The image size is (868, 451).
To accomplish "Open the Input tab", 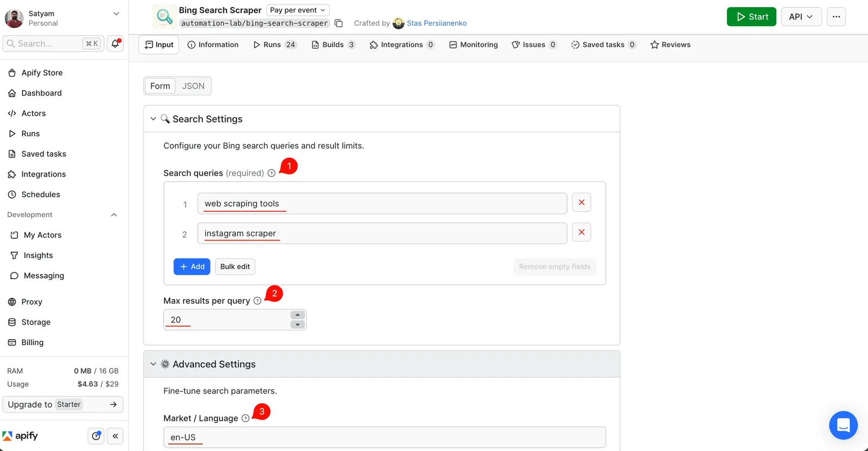I will pyautogui.click(x=159, y=45).
